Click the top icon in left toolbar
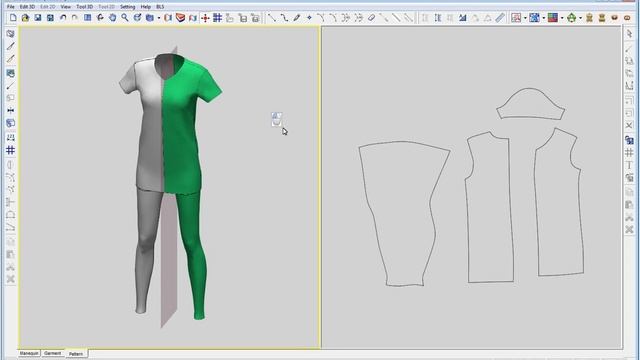 (11, 33)
